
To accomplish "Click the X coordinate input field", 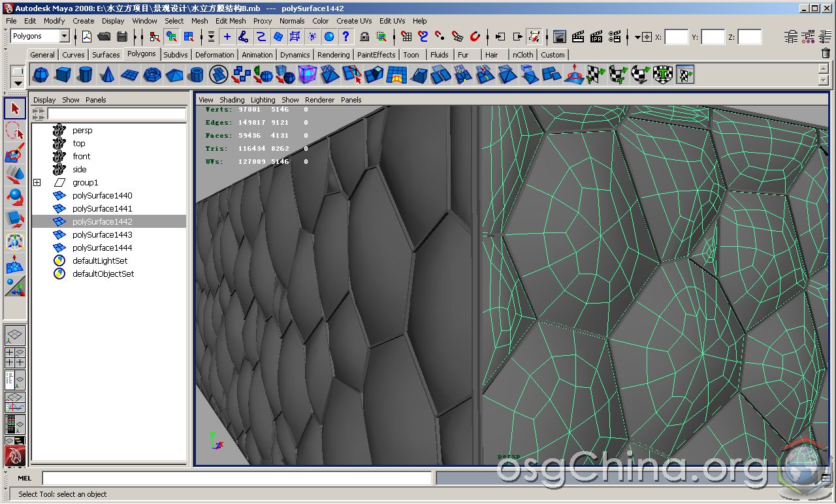I will (676, 37).
